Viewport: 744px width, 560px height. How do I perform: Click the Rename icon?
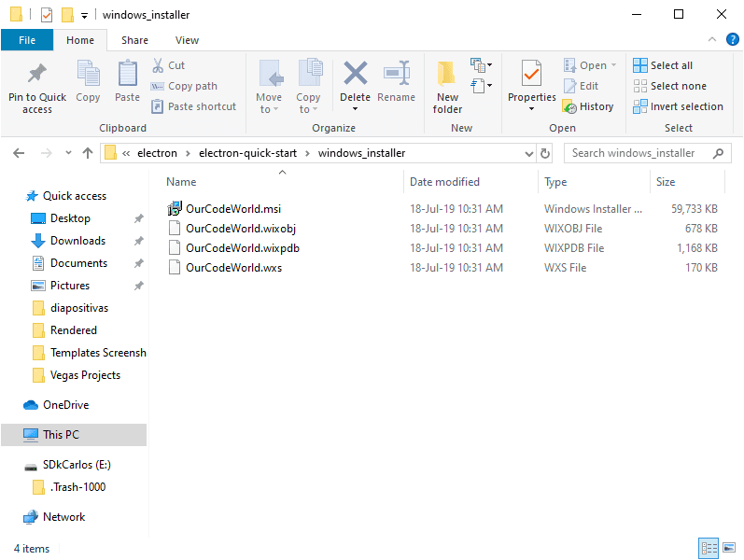point(396,73)
